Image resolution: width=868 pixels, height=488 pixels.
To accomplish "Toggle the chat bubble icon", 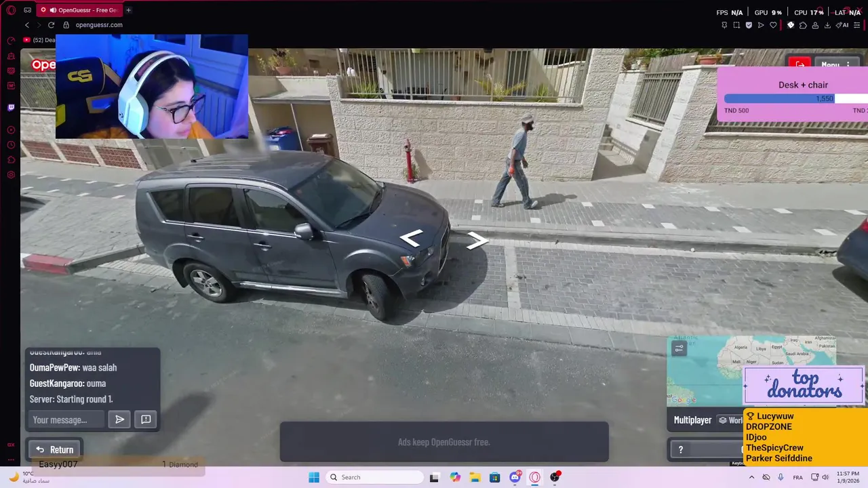I will click(146, 420).
